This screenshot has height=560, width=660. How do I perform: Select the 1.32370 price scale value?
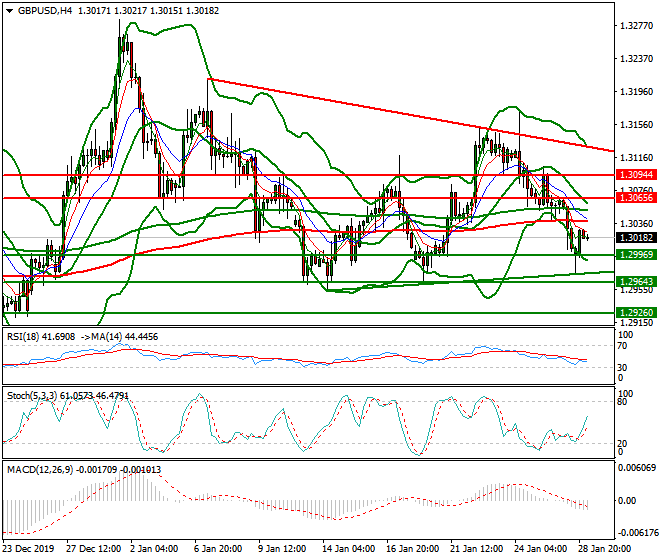(x=637, y=59)
